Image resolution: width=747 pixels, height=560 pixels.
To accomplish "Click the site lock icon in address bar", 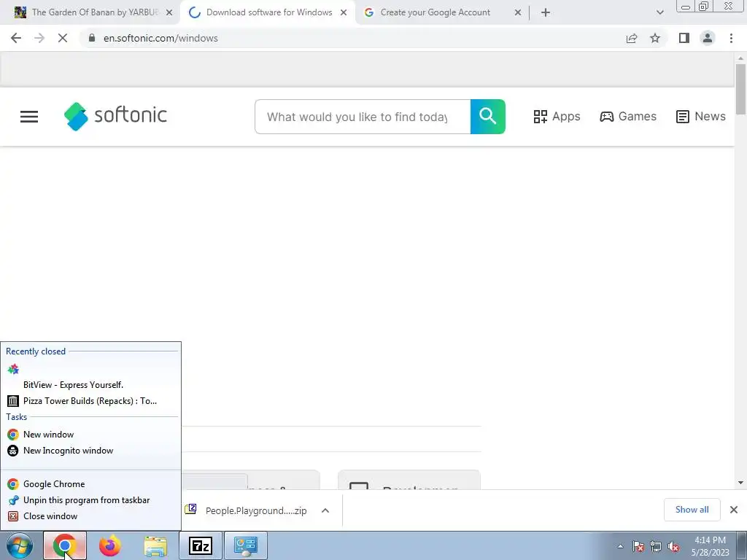I will tap(92, 38).
